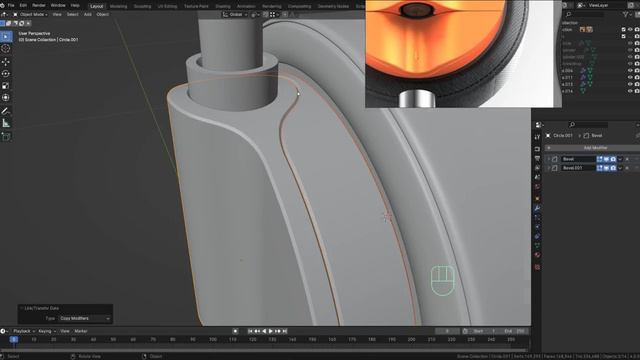Toggle Bevel modifier edit mode display
640x360 pixels.
(x=599, y=159)
